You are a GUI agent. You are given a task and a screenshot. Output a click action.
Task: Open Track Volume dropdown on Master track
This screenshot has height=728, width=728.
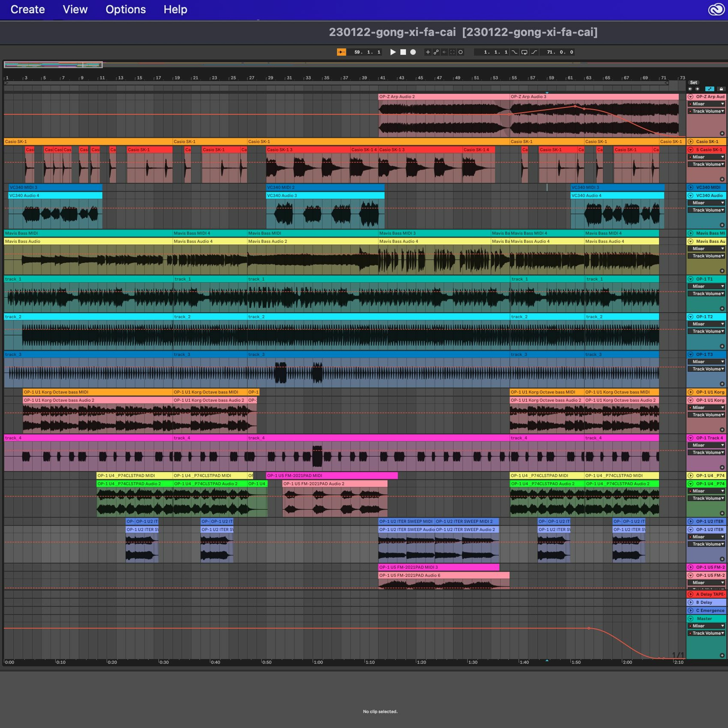click(706, 633)
